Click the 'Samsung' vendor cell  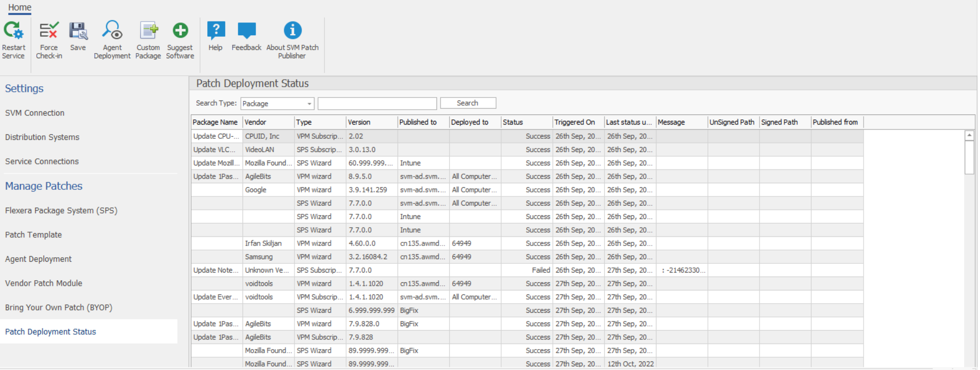point(269,257)
